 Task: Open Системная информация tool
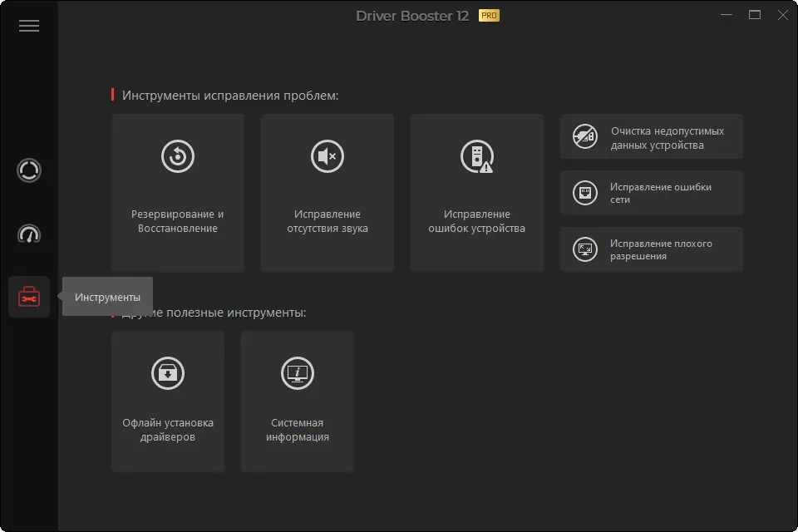coord(298,429)
